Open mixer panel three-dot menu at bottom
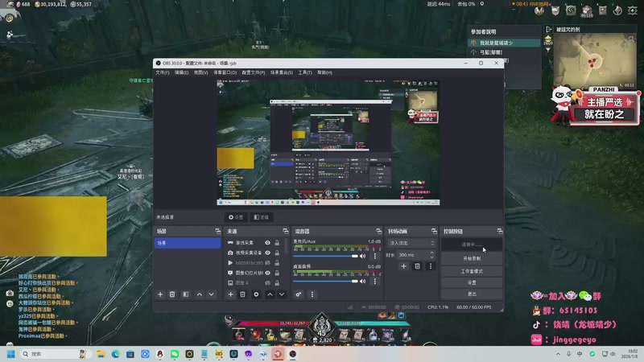Viewport: 644px width, 362px height. click(312, 294)
